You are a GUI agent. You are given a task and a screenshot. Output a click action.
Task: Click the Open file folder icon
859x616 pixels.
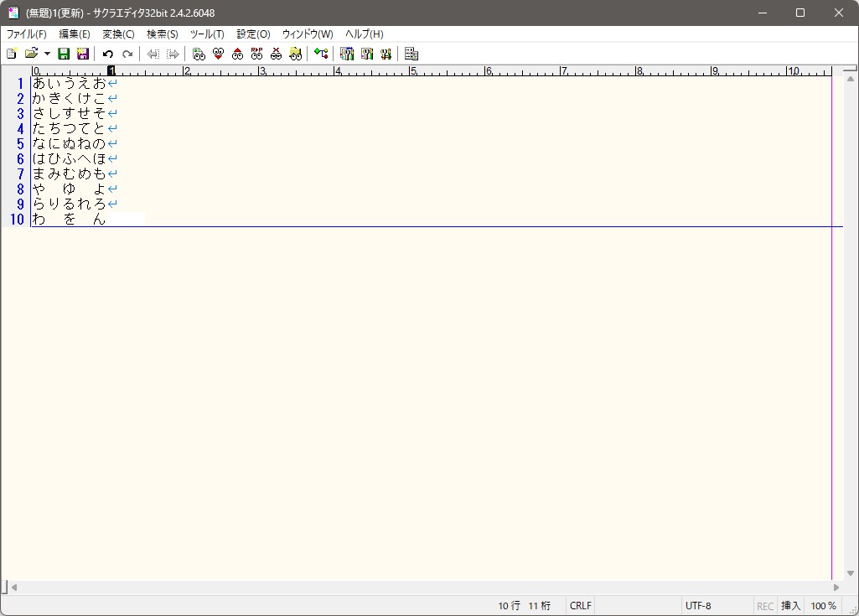point(31,54)
